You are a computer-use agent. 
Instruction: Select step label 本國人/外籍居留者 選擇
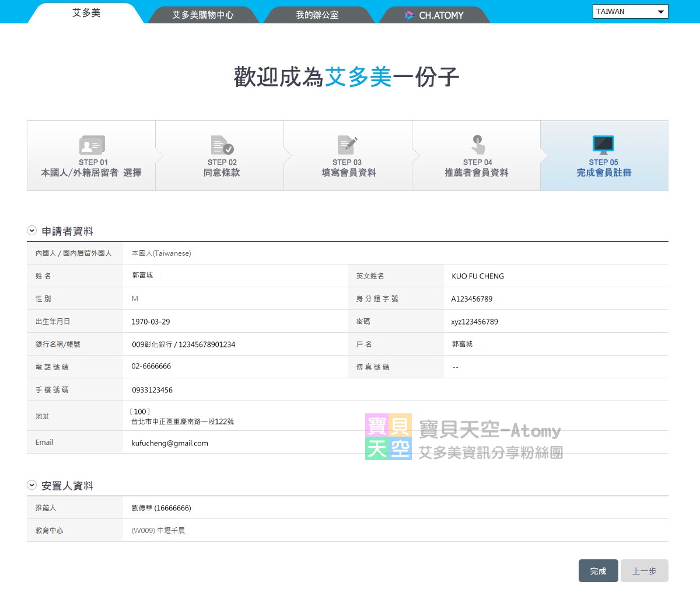91,173
